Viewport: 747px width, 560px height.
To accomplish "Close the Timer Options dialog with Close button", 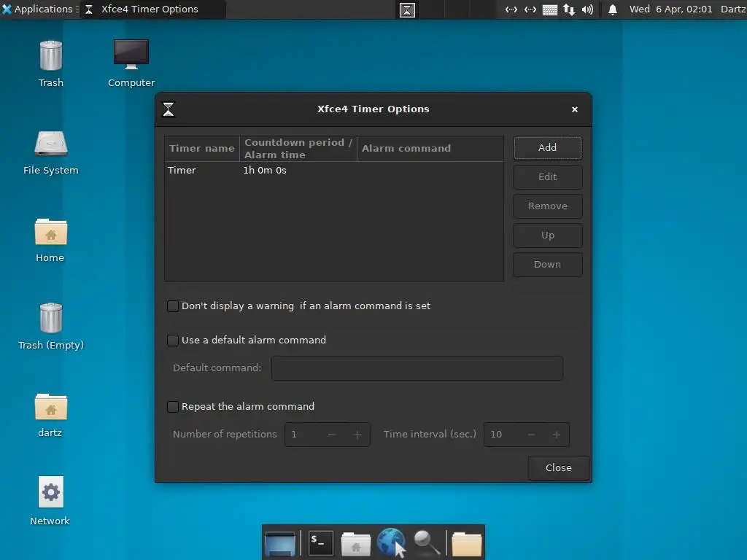I will point(558,467).
